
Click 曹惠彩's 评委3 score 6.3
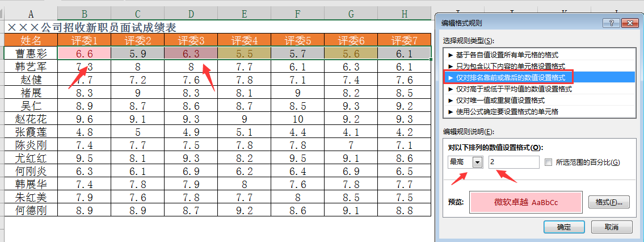point(191,53)
